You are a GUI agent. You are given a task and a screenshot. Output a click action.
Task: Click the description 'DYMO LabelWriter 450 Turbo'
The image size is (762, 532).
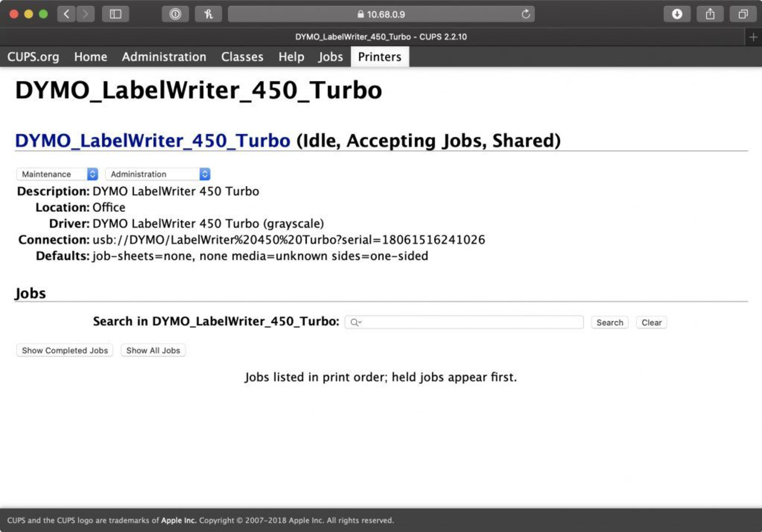(176, 192)
